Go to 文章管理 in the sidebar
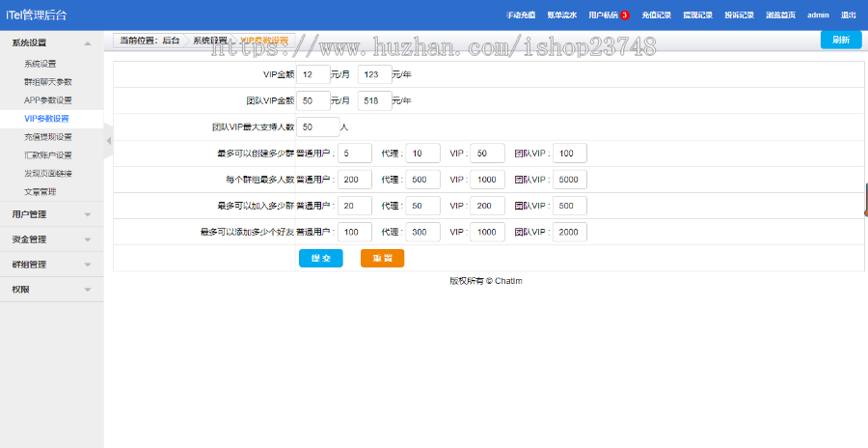 click(41, 192)
